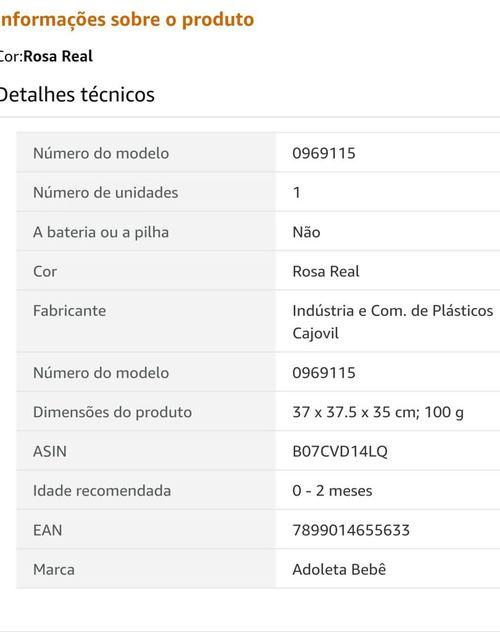The image size is (500, 632).
Task: Click the 'Idade recomendada' label
Action: click(x=102, y=491)
